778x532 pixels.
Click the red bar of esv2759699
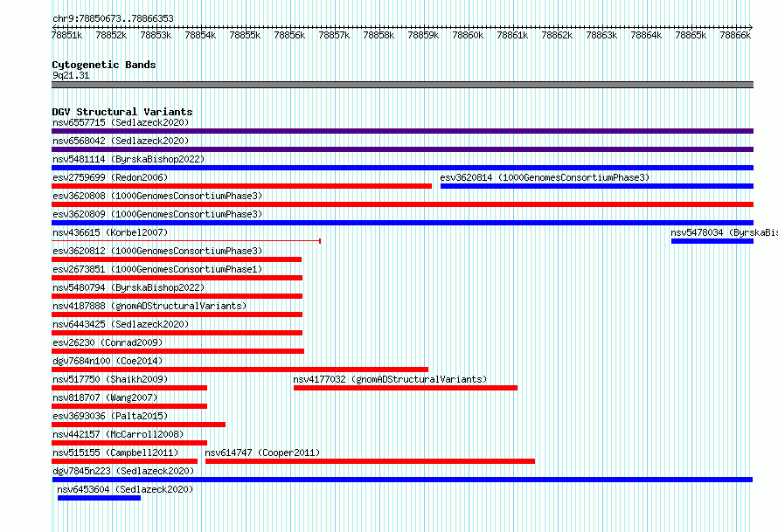241,186
